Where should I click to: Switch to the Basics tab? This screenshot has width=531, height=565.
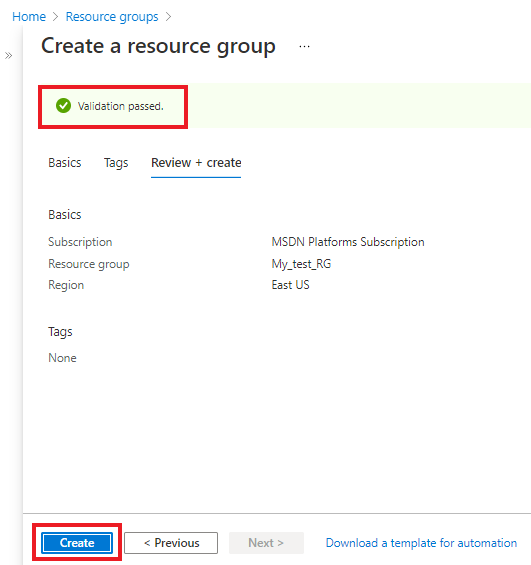tap(65, 163)
